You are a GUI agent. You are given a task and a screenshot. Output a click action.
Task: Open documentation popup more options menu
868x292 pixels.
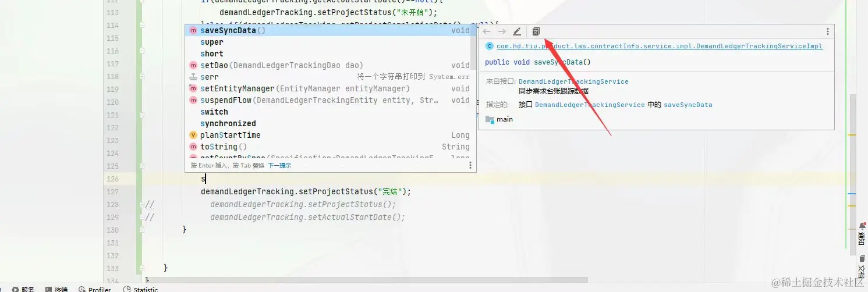(827, 31)
